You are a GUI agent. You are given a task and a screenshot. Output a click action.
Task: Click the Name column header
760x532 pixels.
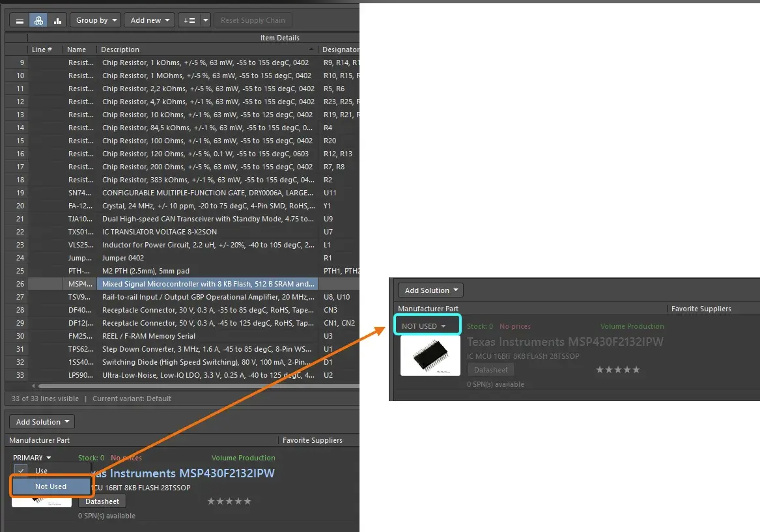(79, 49)
